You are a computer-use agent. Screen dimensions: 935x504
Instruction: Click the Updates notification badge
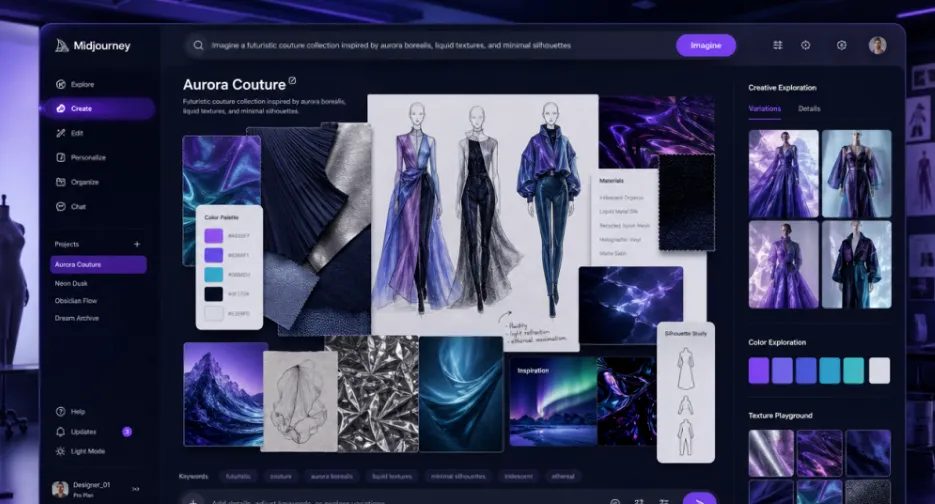click(x=127, y=431)
